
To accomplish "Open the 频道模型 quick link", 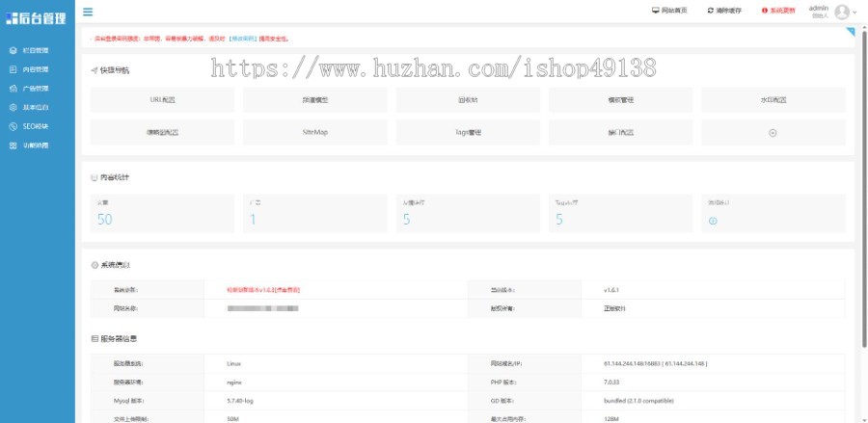I will coord(315,100).
